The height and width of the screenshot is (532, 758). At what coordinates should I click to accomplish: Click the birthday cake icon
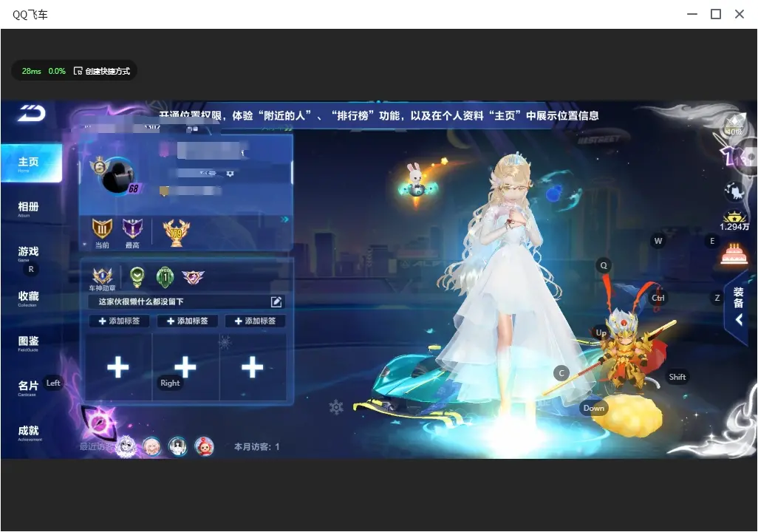coord(734,253)
